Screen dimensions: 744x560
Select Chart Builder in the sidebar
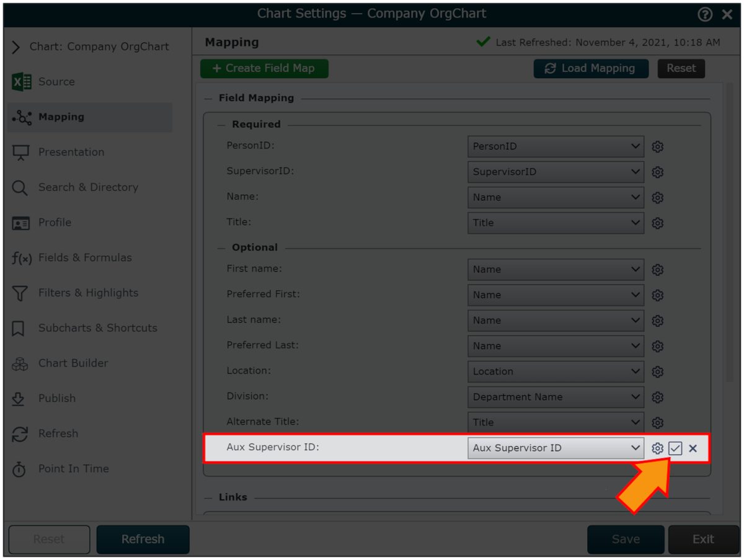pos(73,363)
